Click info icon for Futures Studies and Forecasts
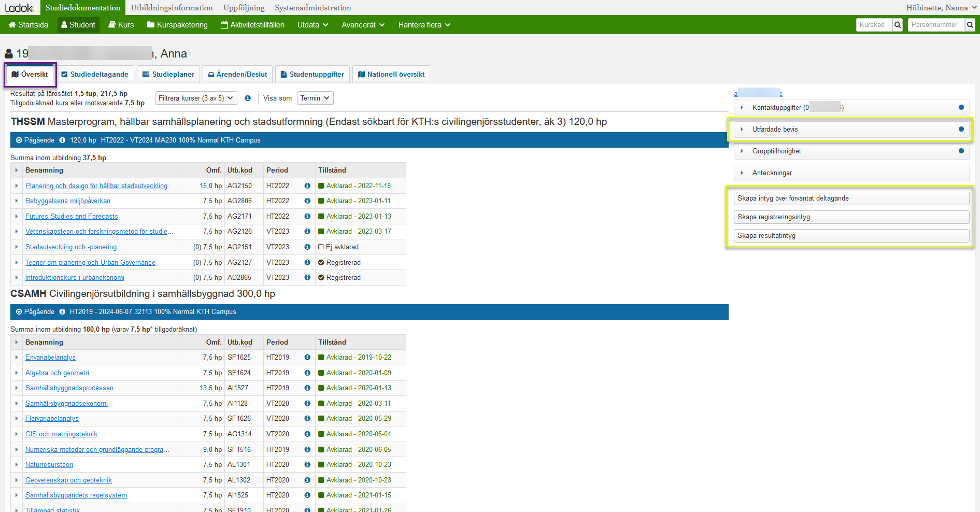Image resolution: width=980 pixels, height=512 pixels. click(307, 216)
